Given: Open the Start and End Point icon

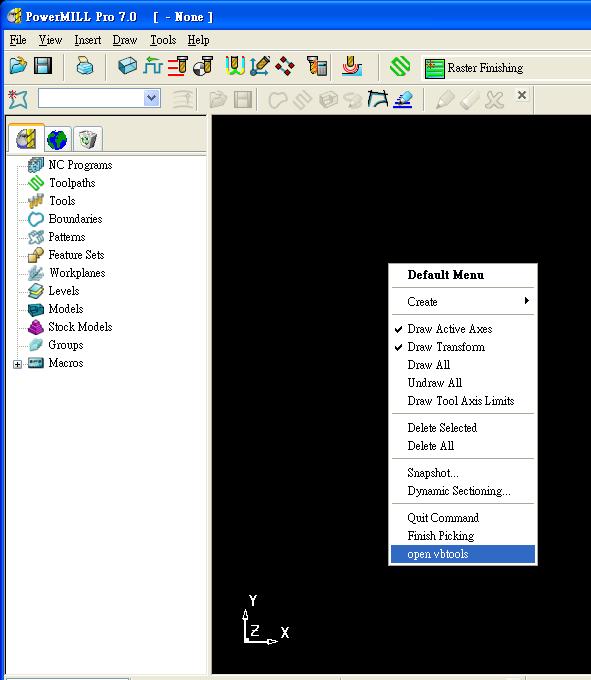Looking at the screenshot, I should 203,66.
